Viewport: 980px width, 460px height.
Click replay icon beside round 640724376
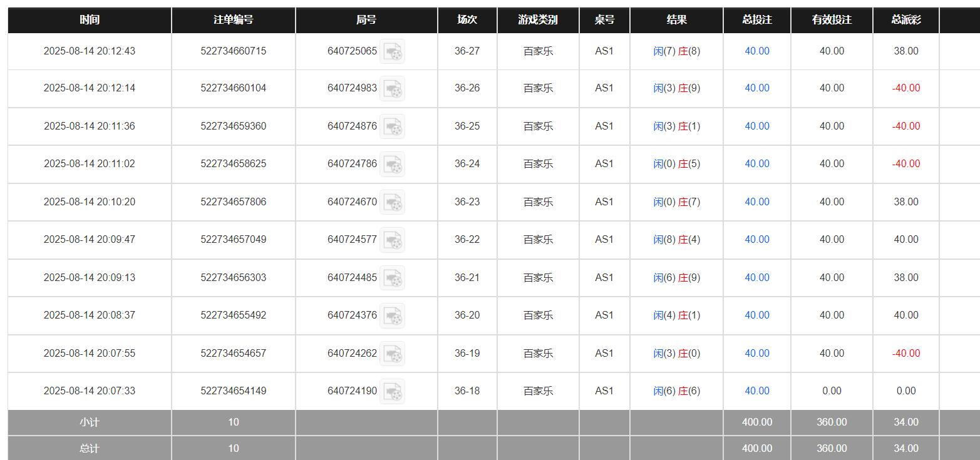pyautogui.click(x=393, y=315)
